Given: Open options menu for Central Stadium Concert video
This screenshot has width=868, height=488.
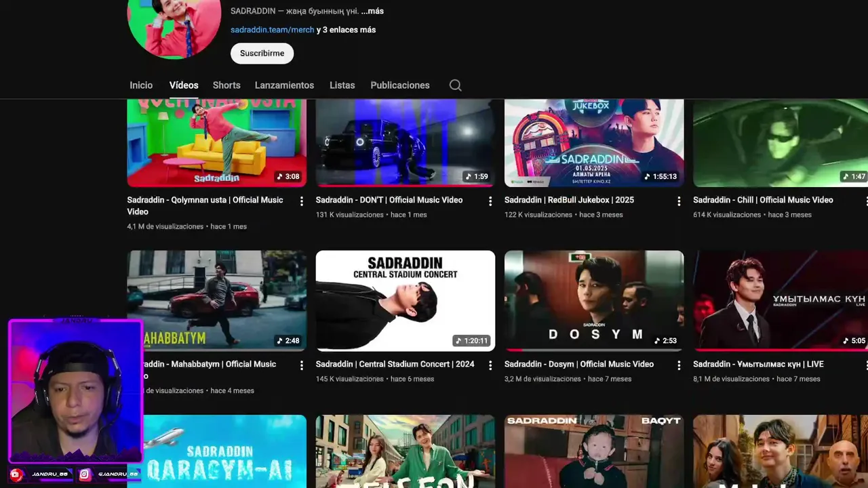Looking at the screenshot, I should pos(490,365).
